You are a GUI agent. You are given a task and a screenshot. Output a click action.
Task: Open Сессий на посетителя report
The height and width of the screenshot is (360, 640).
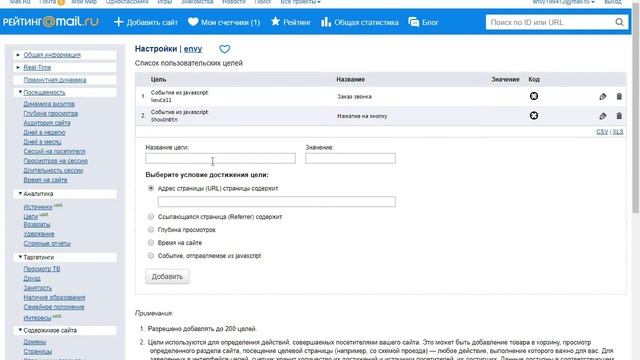pyautogui.click(x=54, y=151)
